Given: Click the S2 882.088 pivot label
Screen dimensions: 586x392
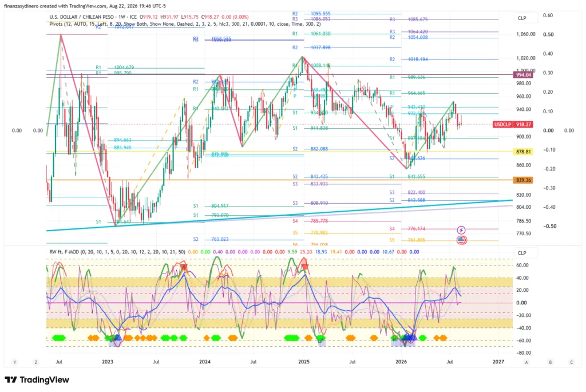Looking at the screenshot, I should click(x=310, y=149).
